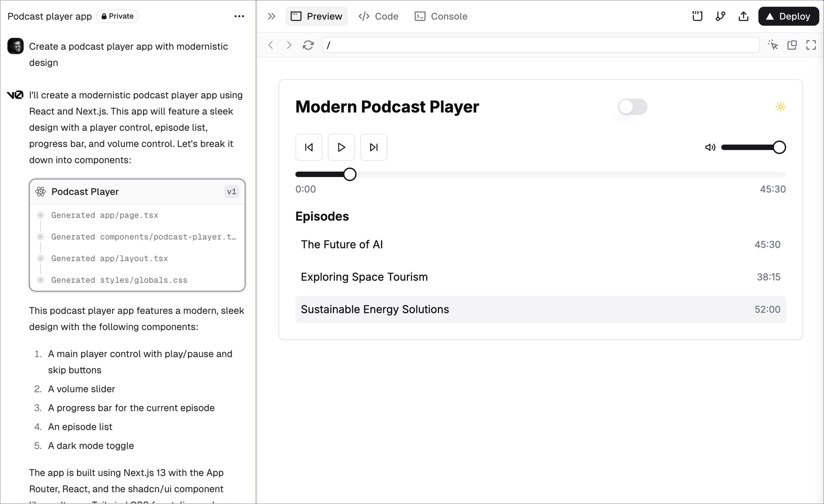Click the skip back playback button
This screenshot has height=504, width=824.
[x=309, y=147]
